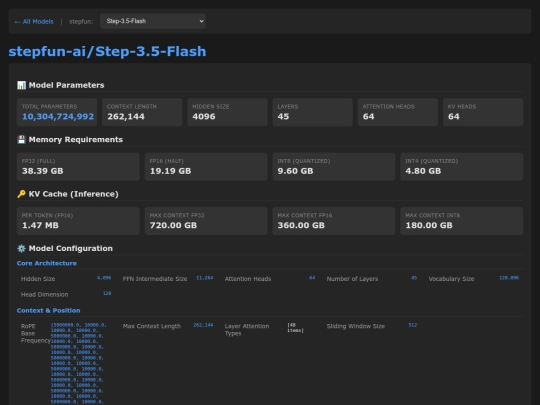Click the INT4 quantized 4.80 GB card
The width and height of the screenshot is (540, 405).
click(461, 167)
